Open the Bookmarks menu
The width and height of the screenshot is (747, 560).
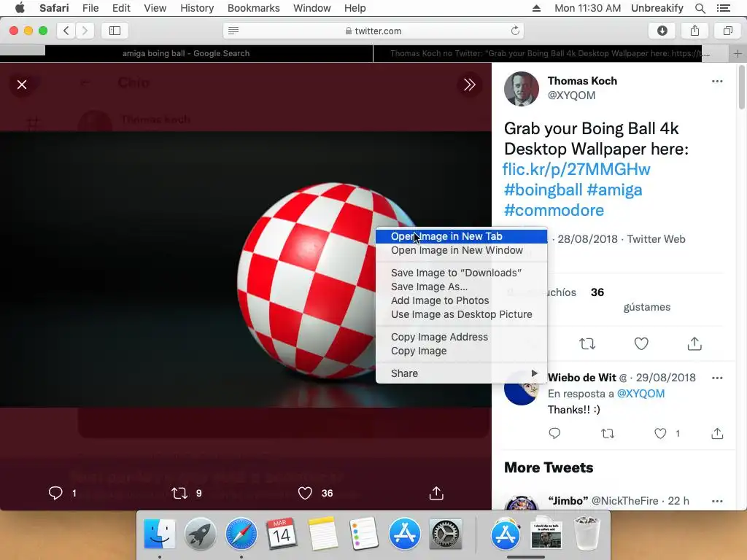(x=253, y=8)
